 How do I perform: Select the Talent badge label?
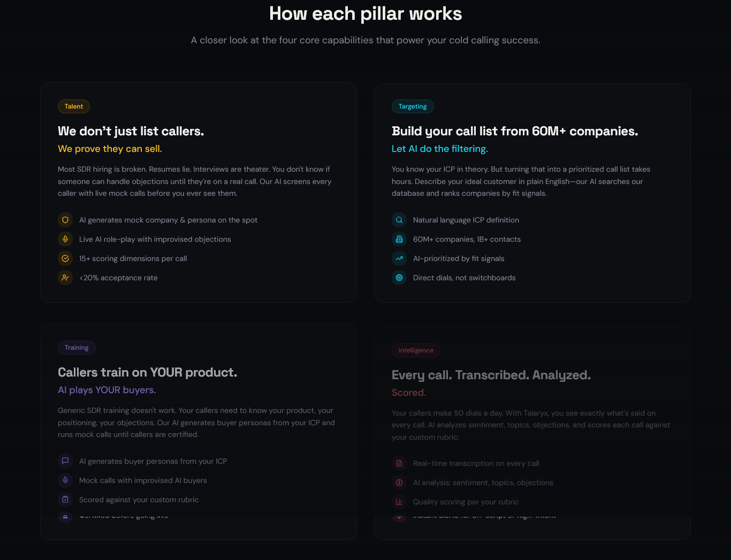(x=74, y=106)
